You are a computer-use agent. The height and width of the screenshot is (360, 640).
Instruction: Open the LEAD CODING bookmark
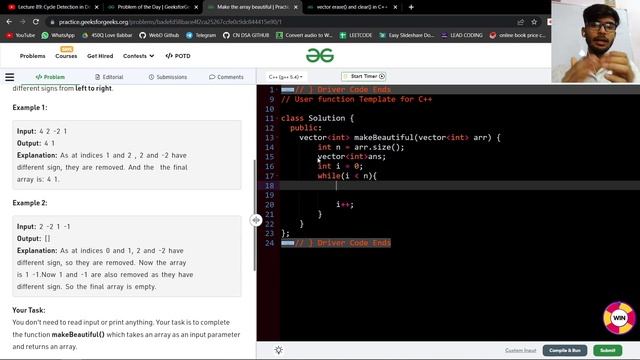point(462,36)
